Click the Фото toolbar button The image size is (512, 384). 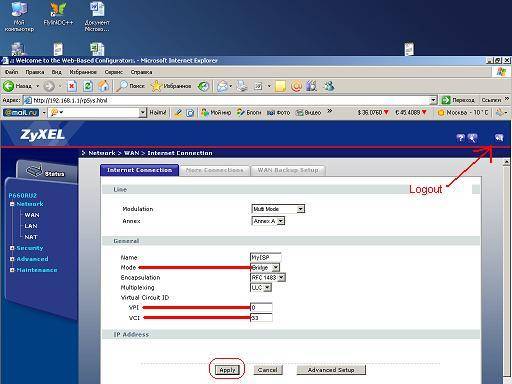point(279,113)
